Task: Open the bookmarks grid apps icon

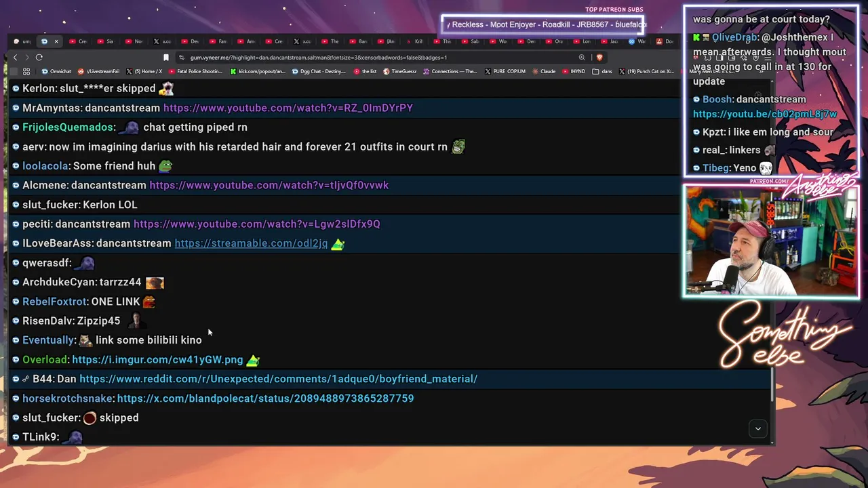Action: point(26,71)
